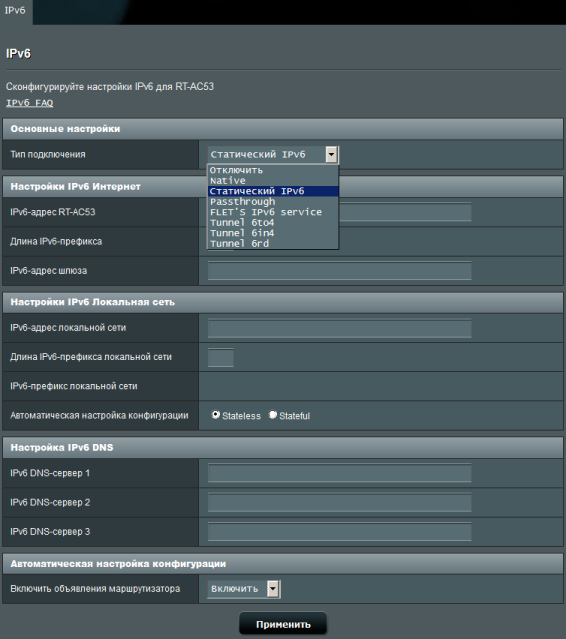Open the connection type dropdown arrow
The width and height of the screenshot is (566, 639).
(x=331, y=154)
